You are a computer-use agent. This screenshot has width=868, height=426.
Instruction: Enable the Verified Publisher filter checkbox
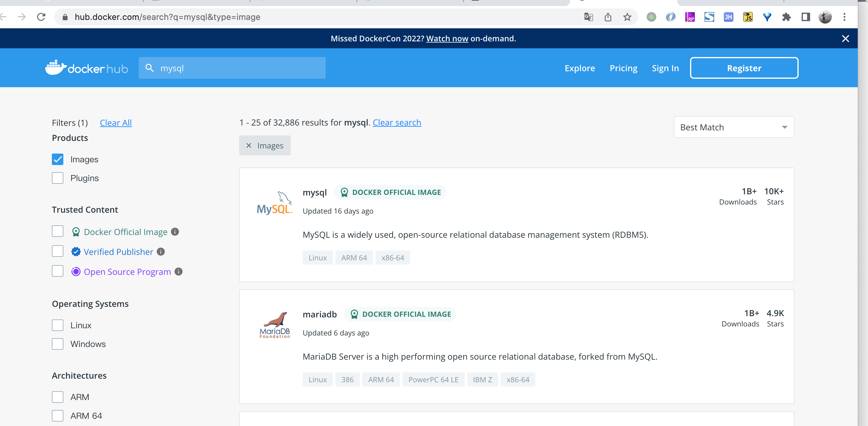58,251
